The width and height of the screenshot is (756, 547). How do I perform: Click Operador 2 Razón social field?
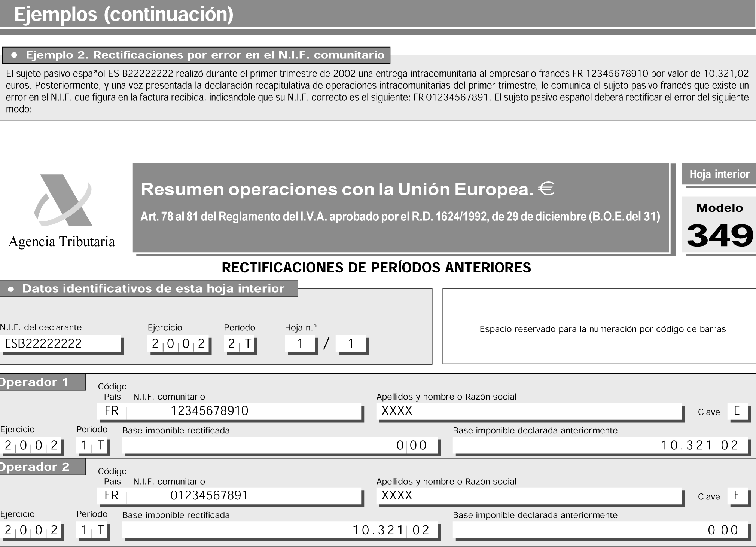coord(530,496)
